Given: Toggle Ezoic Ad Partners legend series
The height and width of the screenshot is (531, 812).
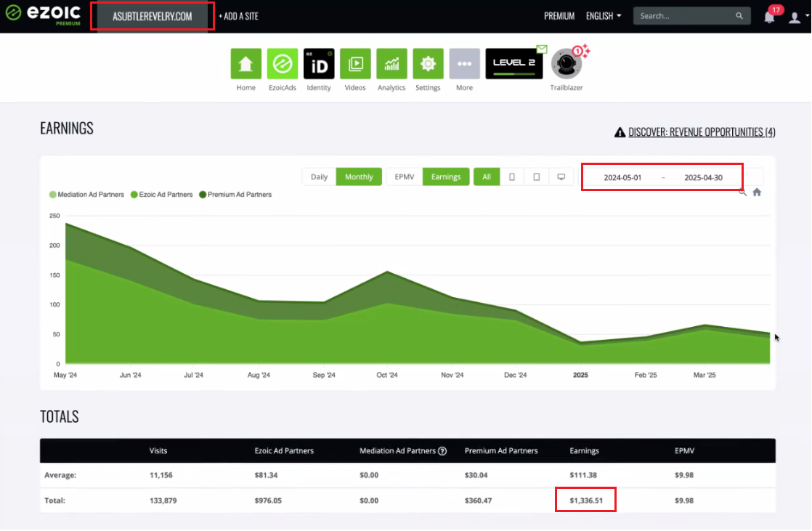Looking at the screenshot, I should (x=161, y=195).
